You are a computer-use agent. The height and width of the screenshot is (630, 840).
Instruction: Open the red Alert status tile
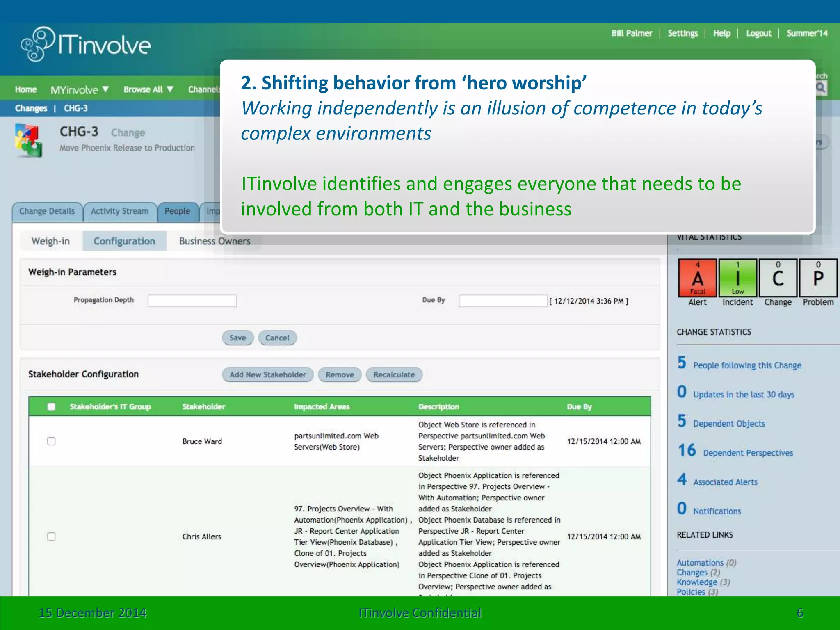(697, 278)
